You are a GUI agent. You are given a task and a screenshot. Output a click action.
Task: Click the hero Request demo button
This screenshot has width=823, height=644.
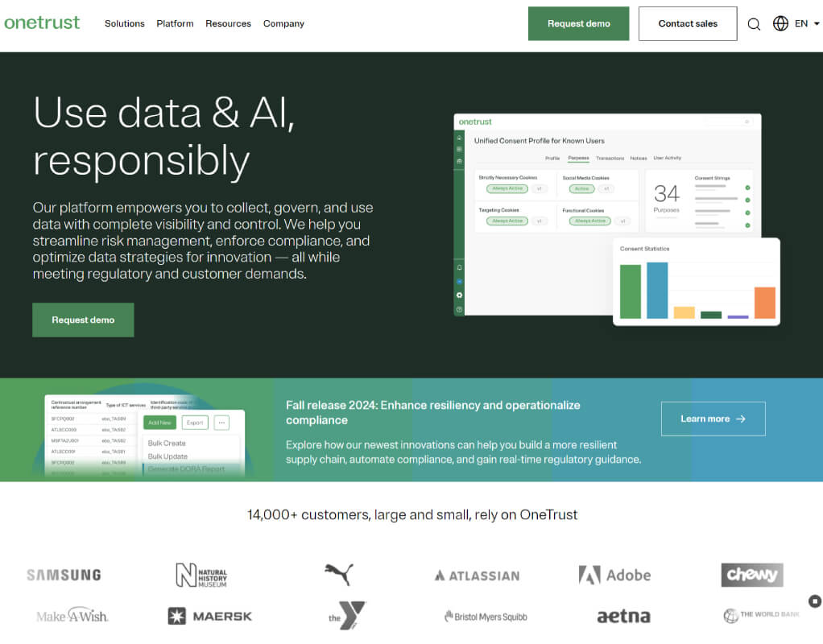point(83,320)
